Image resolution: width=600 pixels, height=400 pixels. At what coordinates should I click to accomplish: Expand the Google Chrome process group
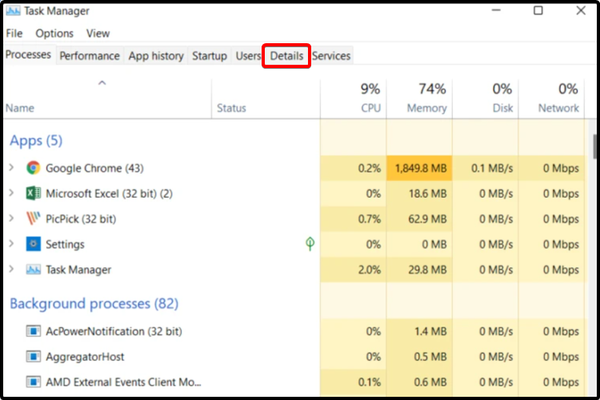(x=11, y=168)
